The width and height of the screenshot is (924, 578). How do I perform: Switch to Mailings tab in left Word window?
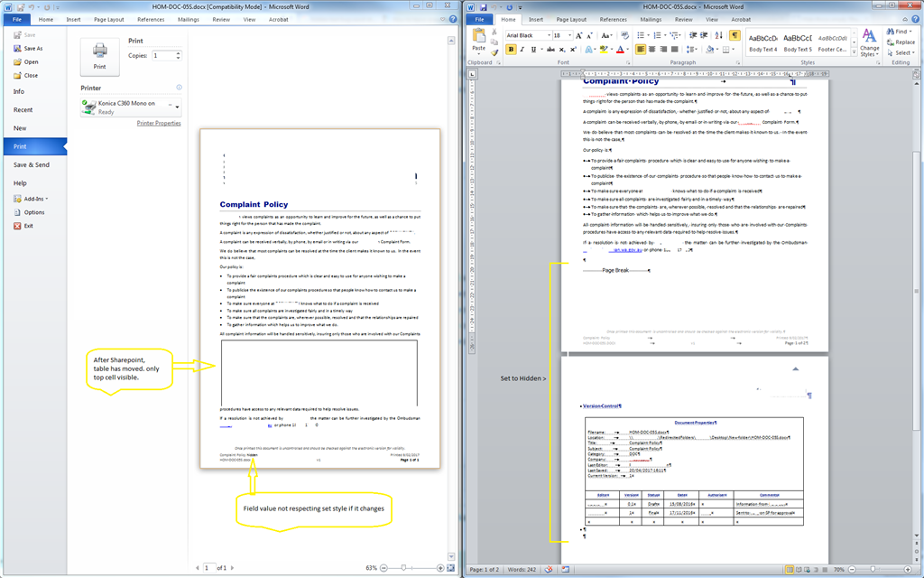coord(189,20)
